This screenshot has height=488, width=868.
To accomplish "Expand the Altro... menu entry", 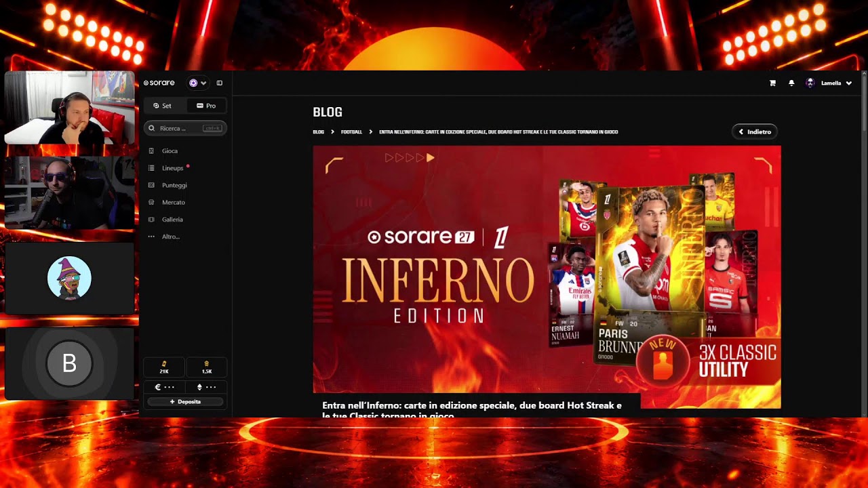I will (170, 237).
